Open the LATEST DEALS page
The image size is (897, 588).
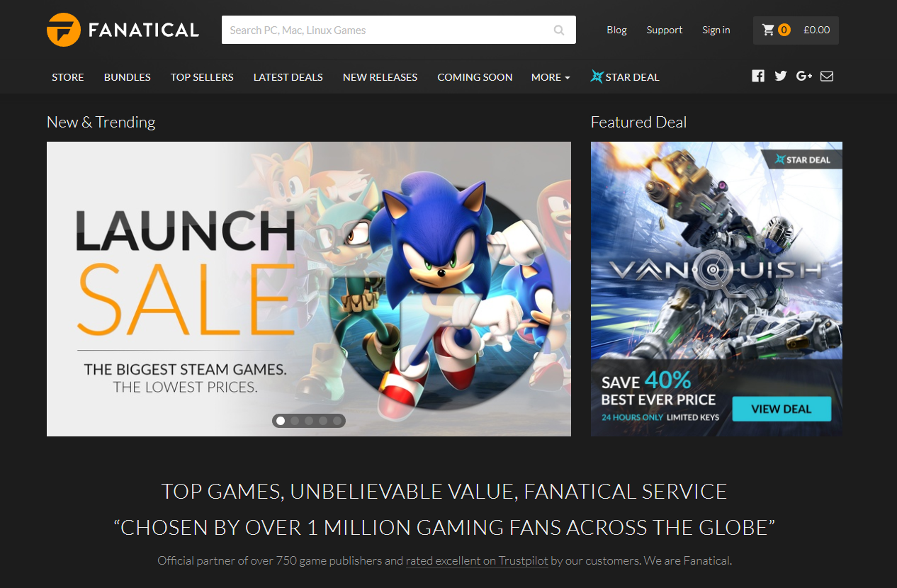click(288, 77)
